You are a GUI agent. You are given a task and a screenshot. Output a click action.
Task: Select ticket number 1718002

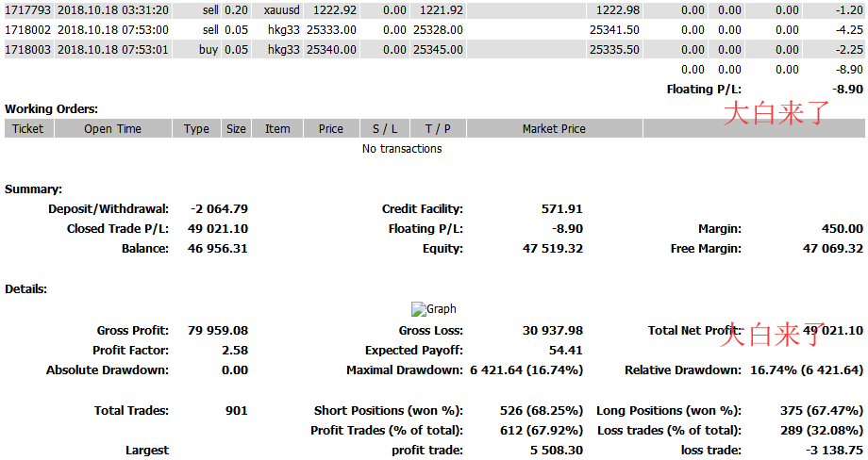pyautogui.click(x=28, y=30)
